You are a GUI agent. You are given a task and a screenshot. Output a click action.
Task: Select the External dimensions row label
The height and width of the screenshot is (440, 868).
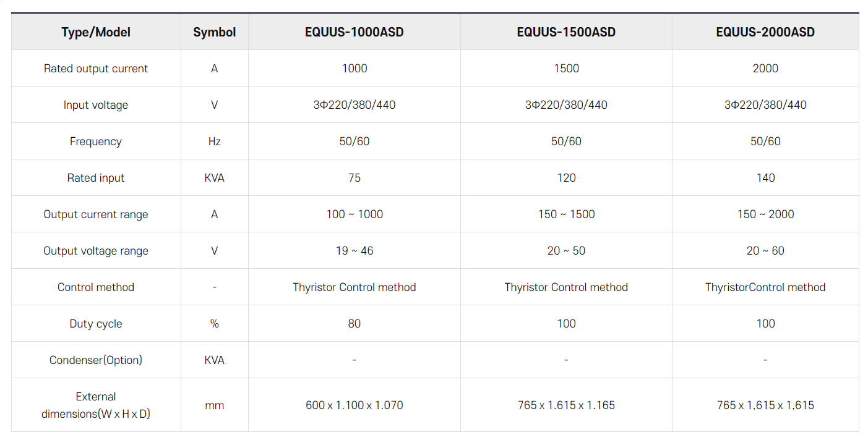[x=96, y=405]
